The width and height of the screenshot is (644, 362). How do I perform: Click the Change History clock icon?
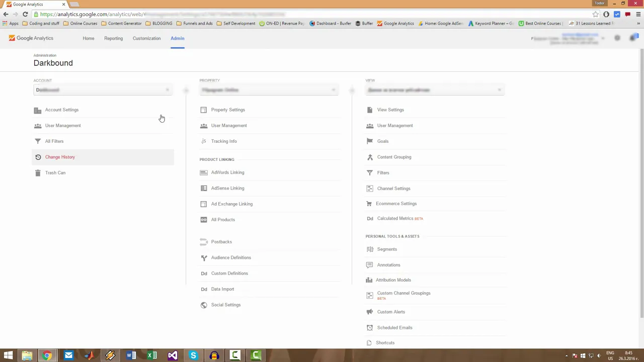coord(38,157)
